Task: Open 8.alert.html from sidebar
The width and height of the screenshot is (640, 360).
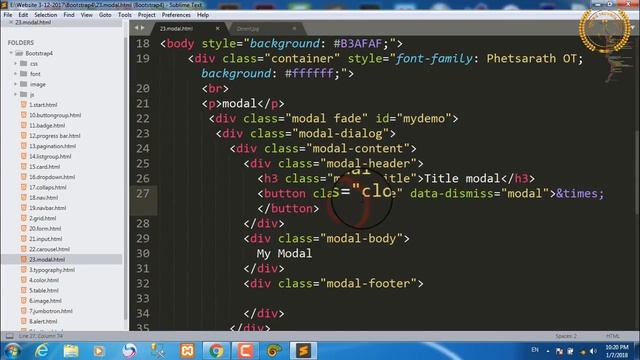Action: (43, 321)
